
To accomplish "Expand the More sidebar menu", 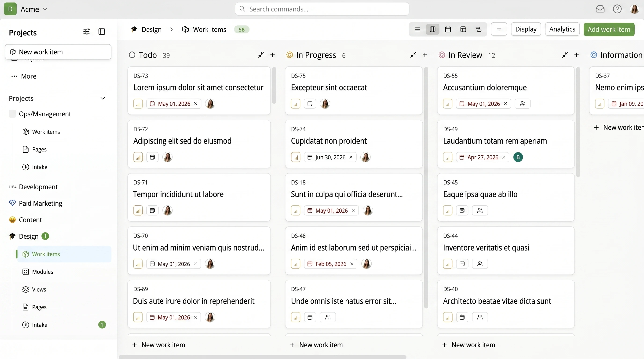I will [x=24, y=76].
